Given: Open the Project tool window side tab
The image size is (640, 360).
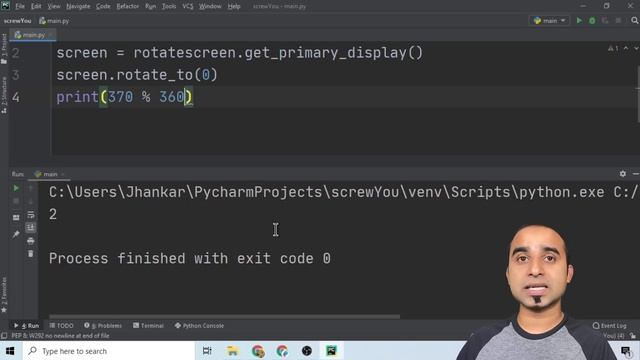Looking at the screenshot, I should click(4, 49).
